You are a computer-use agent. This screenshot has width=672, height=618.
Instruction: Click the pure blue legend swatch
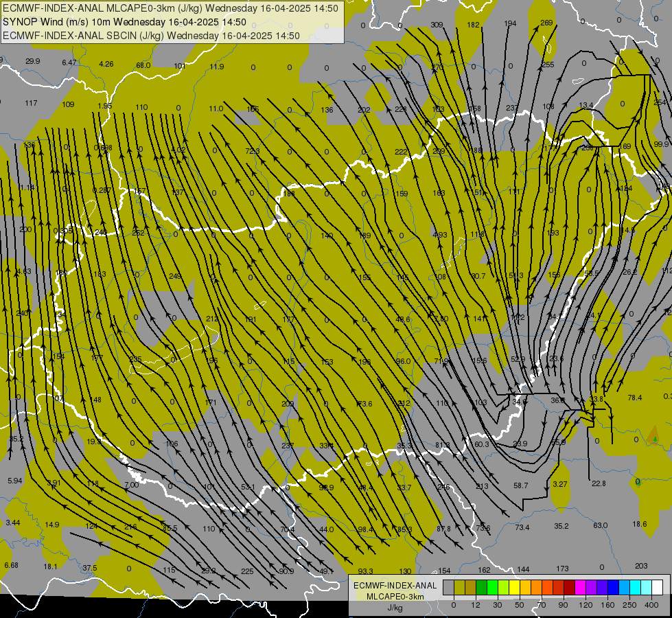click(614, 587)
